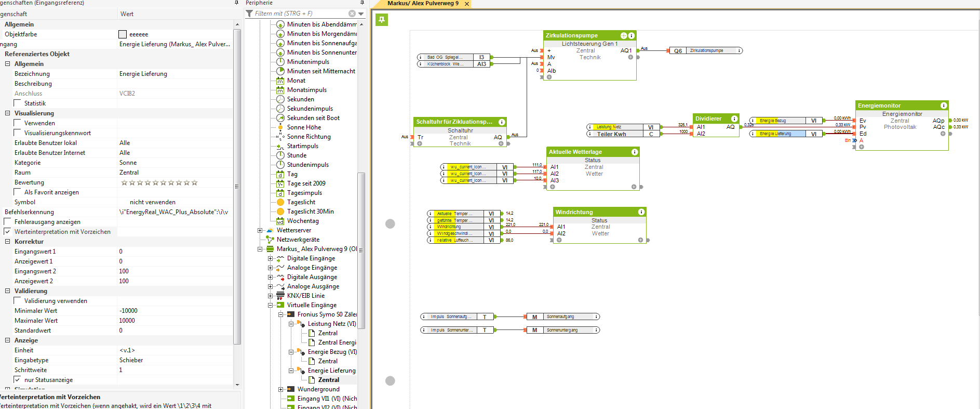Image resolution: width=980 pixels, height=409 pixels.
Task: Click the KNX/EIB Linie icon
Action: pos(280,296)
